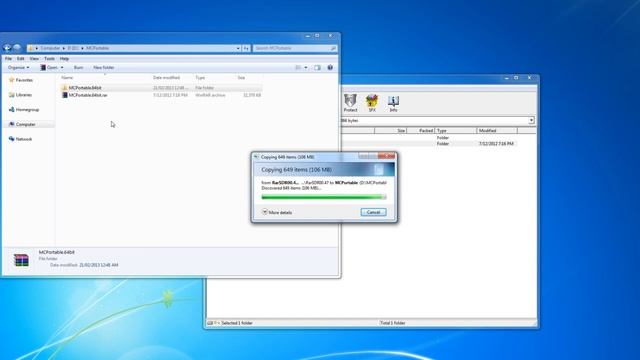Open the Edit menu in Explorer
Image resolution: width=640 pixels, height=360 pixels.
(20, 59)
